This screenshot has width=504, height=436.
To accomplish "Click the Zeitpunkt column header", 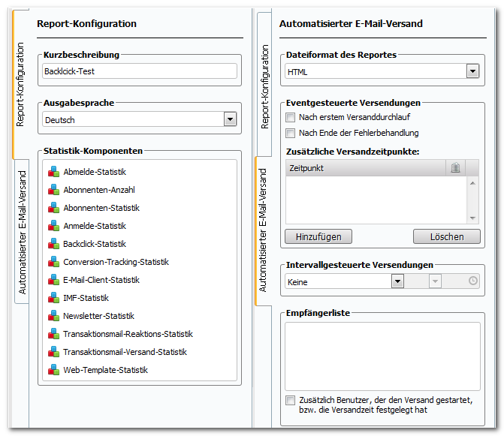I will pos(366,167).
